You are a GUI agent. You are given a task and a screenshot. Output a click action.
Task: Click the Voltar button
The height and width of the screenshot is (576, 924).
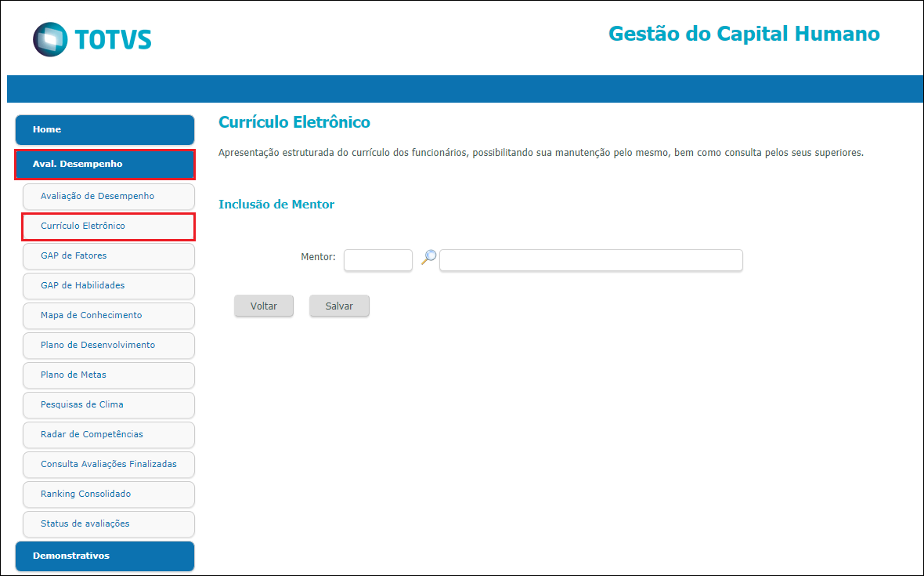click(x=263, y=306)
